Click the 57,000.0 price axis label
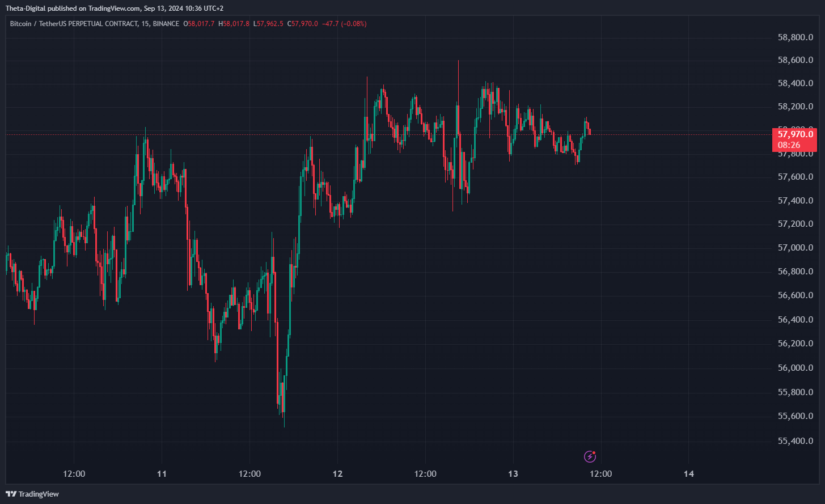The height and width of the screenshot is (504, 825). 795,248
